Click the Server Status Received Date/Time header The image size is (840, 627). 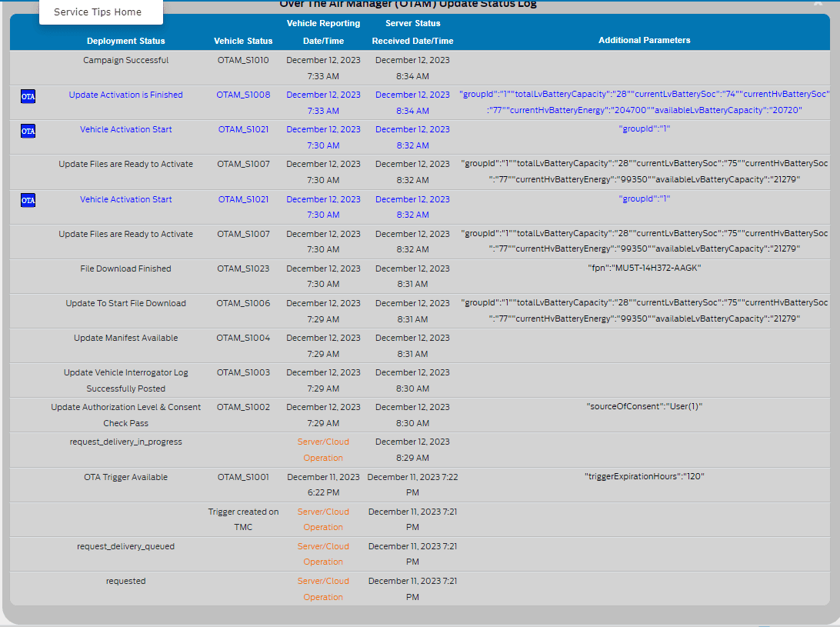pyautogui.click(x=412, y=32)
